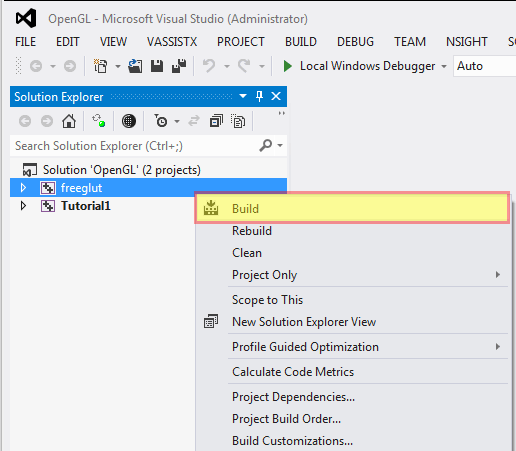Open Project Build Order dialog
516x451 pixels.
(x=353, y=419)
